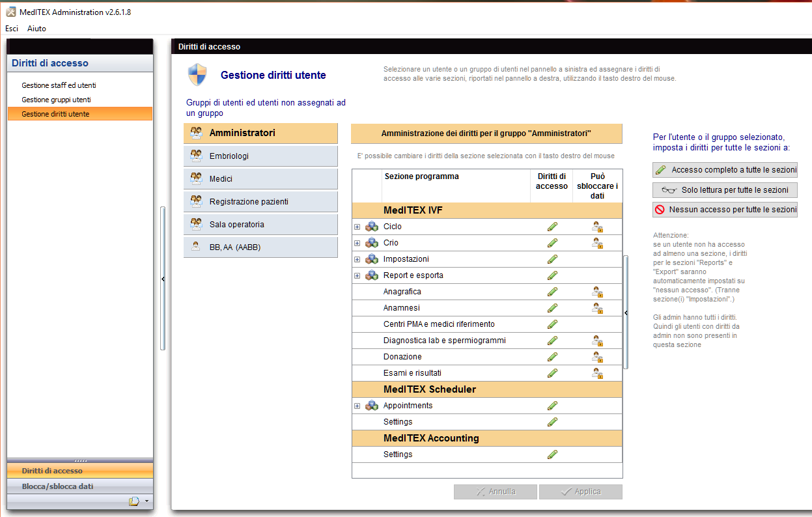812x517 pixels.
Task: Expand the Report e esporta tree node
Action: 357,275
